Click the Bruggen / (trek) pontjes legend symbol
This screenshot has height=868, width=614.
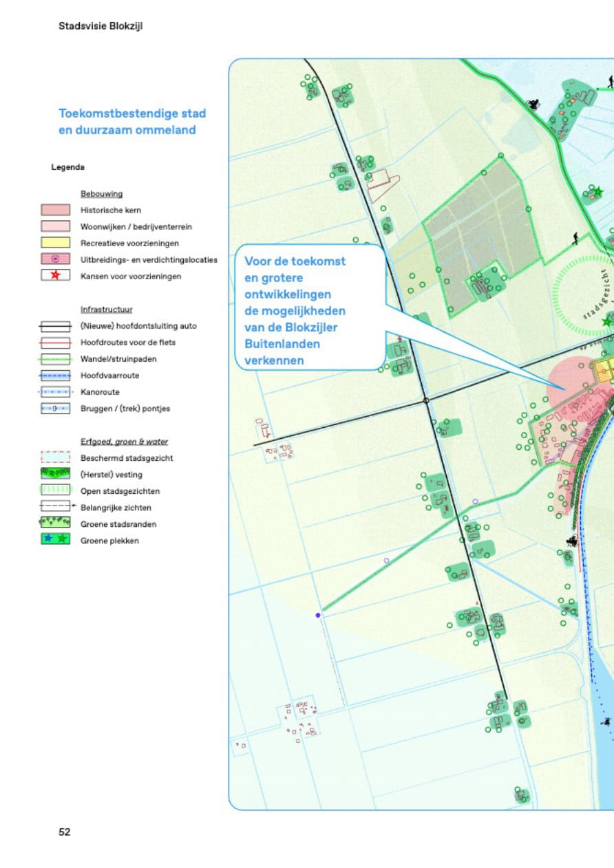pos(56,409)
